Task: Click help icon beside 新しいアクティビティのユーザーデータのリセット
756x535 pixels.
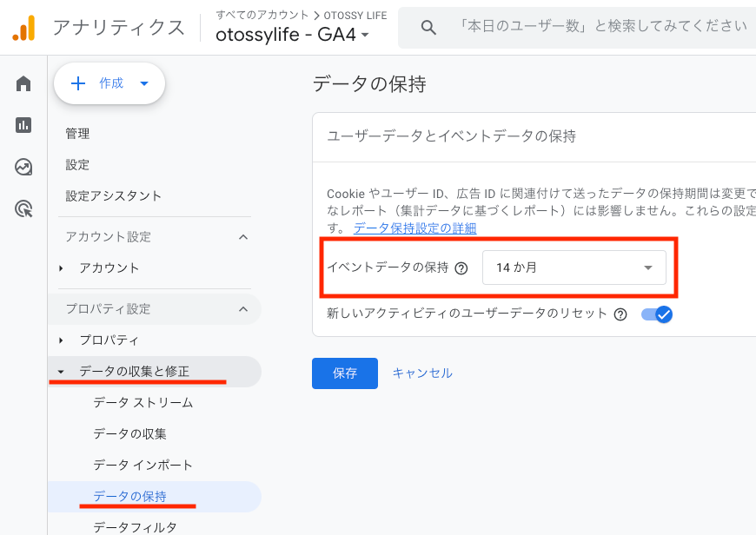Action: pyautogui.click(x=620, y=314)
